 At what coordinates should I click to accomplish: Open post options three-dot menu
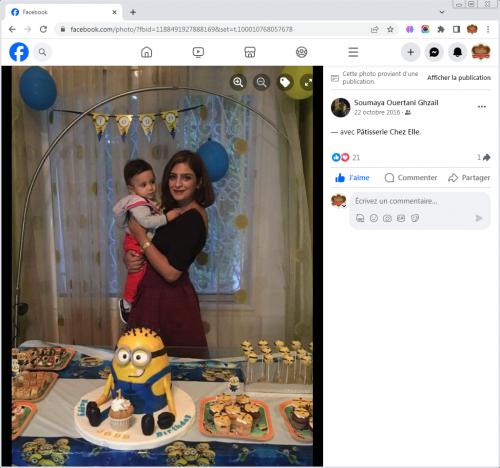[482, 107]
